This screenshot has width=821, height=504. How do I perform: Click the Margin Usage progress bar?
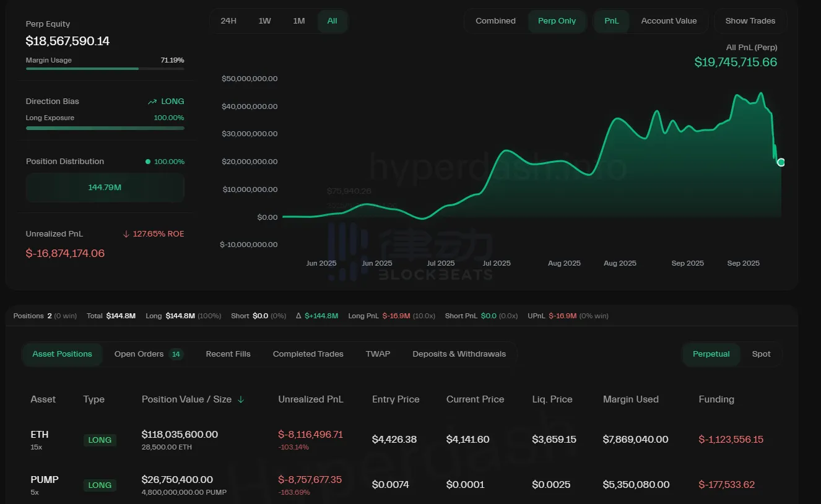point(105,69)
